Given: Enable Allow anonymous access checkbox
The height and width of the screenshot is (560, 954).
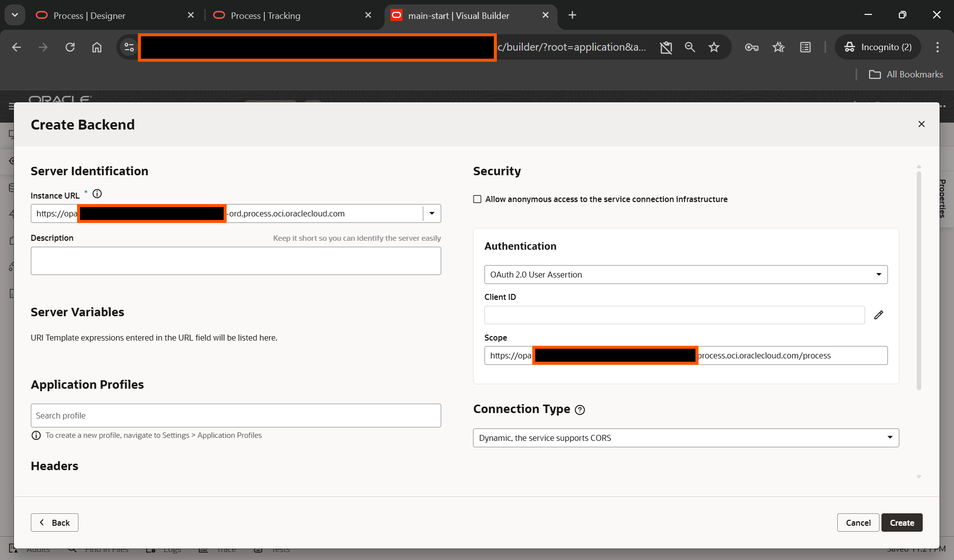Looking at the screenshot, I should pos(477,199).
